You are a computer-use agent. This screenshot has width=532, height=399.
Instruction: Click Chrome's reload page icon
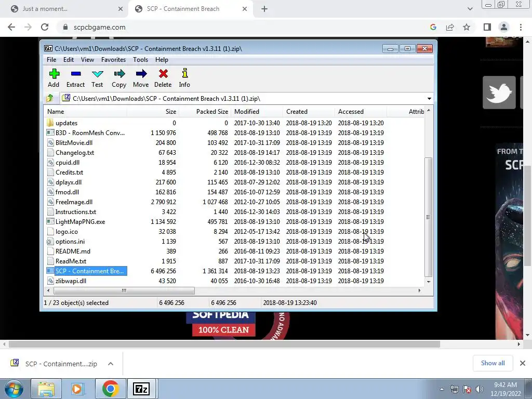[x=45, y=27]
